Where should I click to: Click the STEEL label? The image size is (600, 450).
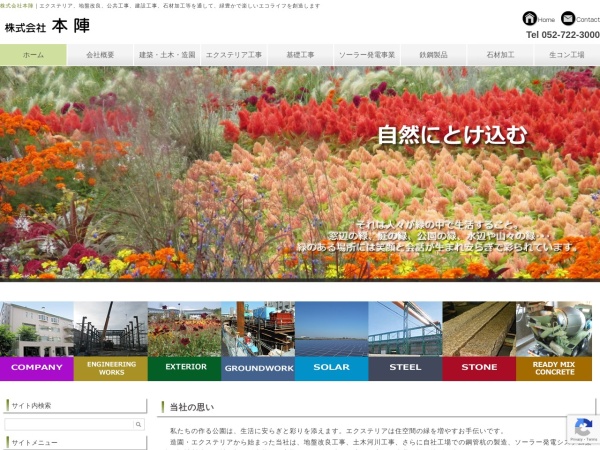point(405,368)
